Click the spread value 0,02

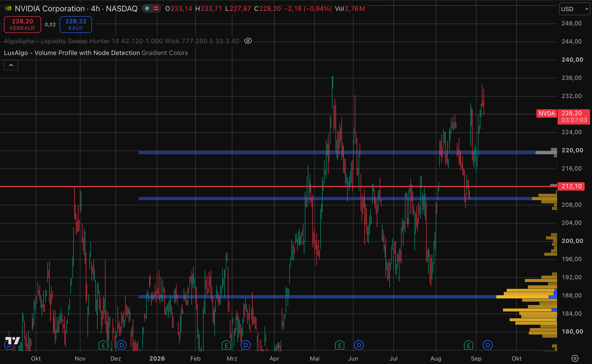point(50,25)
